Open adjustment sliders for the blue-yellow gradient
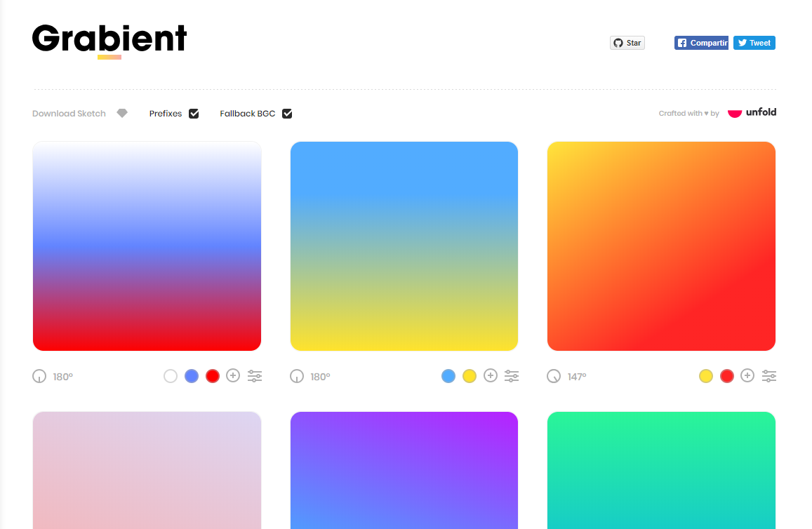Screen dimensions: 812x529 512,376
